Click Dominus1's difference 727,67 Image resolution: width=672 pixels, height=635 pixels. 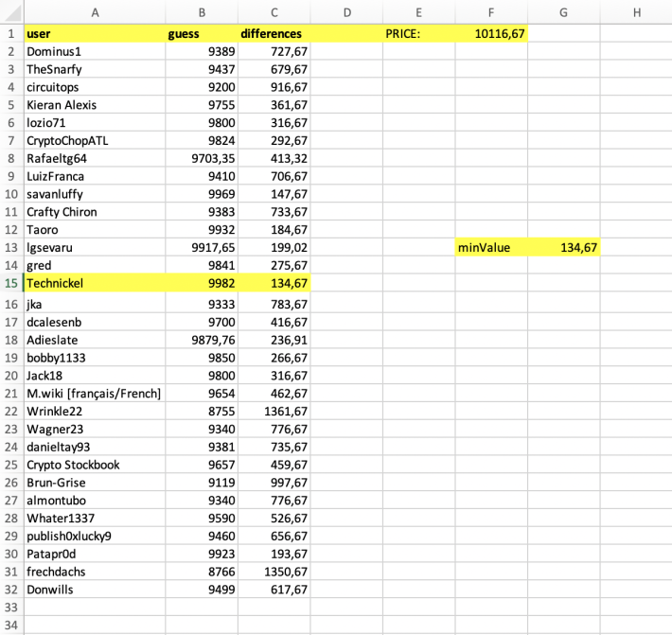coord(274,51)
